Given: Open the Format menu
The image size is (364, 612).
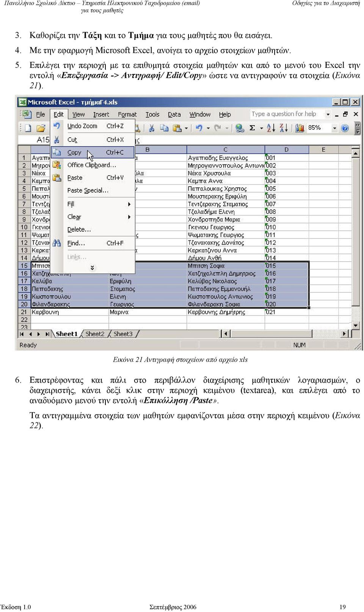Looking at the screenshot, I should tap(127, 114).
